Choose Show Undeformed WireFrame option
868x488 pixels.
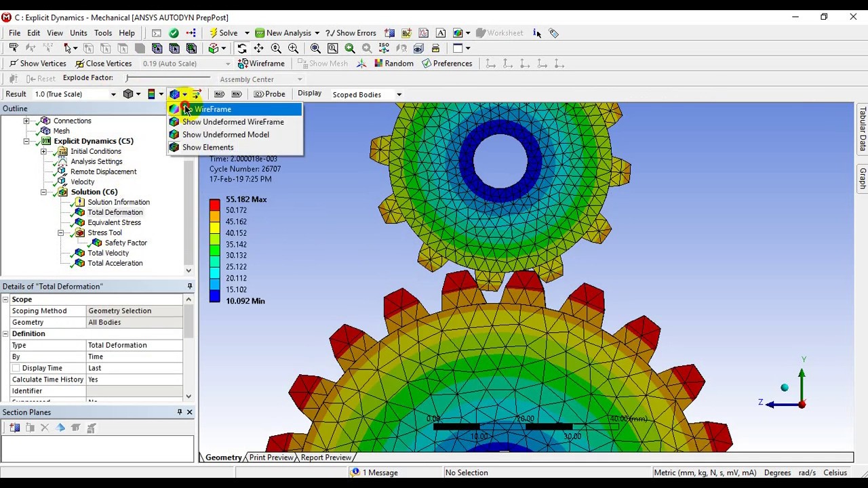[234, 122]
